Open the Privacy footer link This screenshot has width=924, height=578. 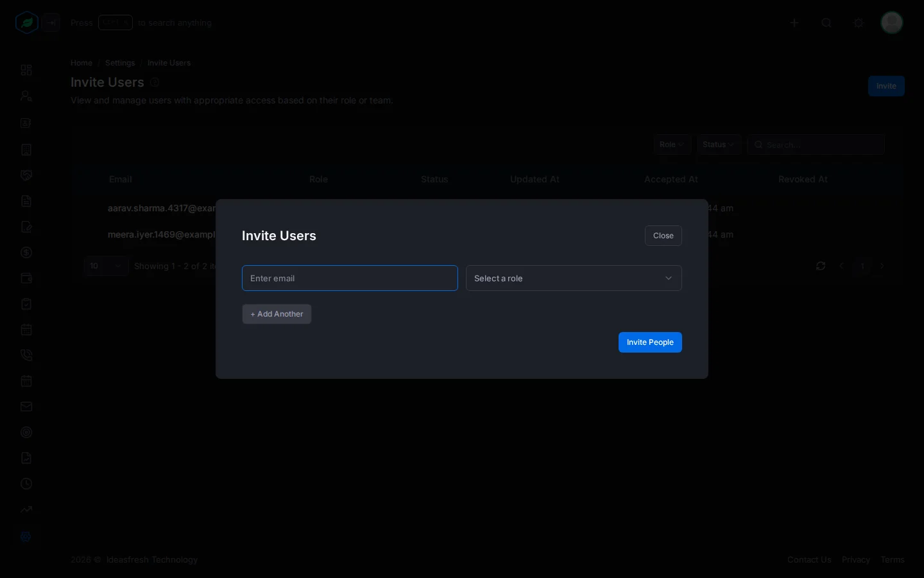tap(856, 560)
